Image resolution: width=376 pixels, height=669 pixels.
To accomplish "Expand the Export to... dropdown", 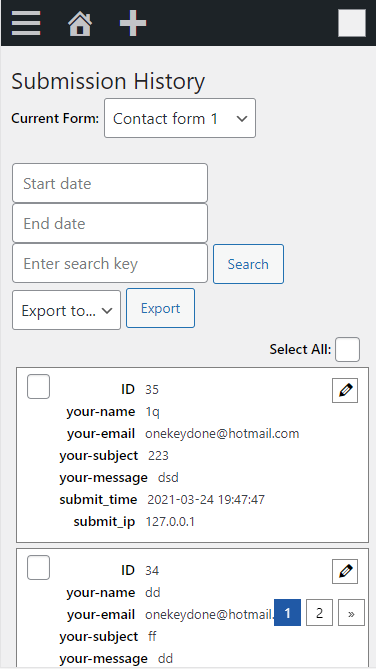I will 67,310.
